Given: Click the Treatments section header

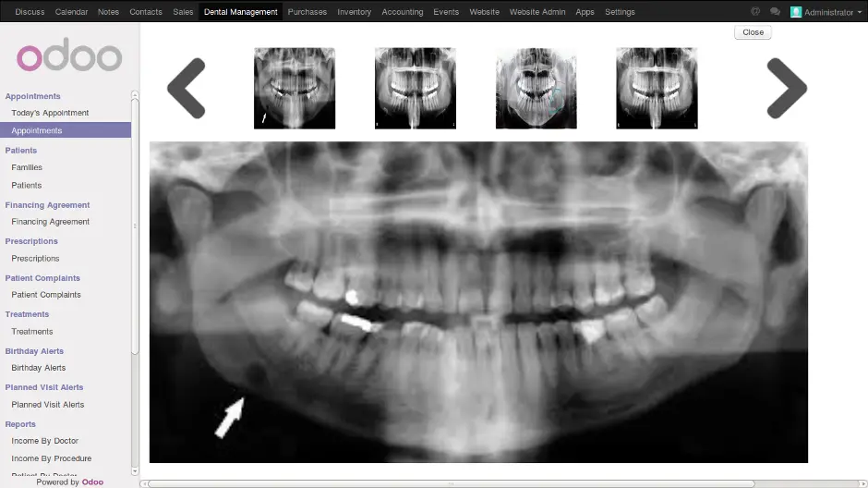Looking at the screenshot, I should click(x=27, y=314).
